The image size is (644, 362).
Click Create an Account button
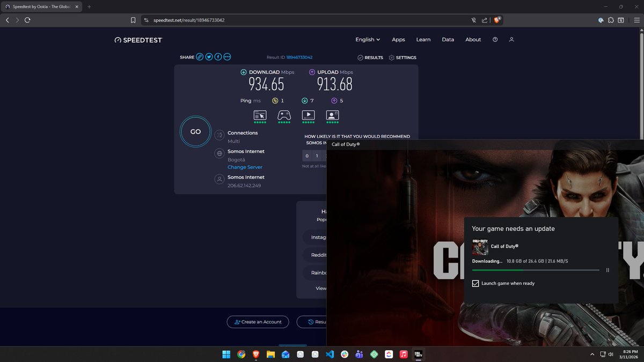(x=258, y=322)
